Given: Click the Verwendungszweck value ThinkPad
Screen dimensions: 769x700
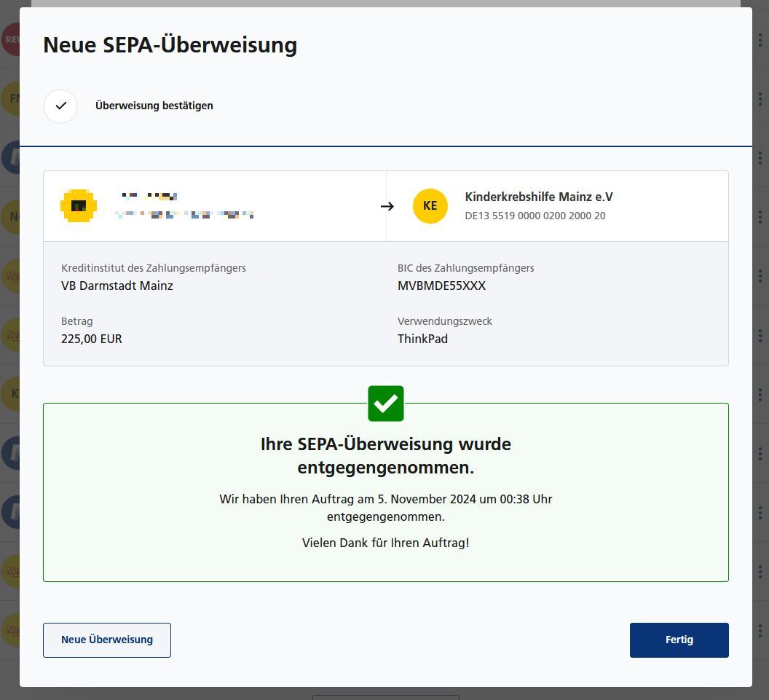Looking at the screenshot, I should point(422,339).
